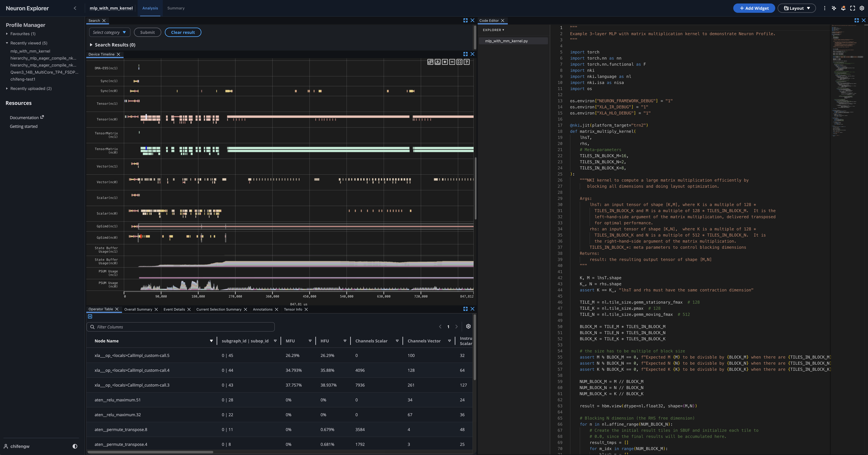Switch to the Analysis tab
Screen dimensions: 868x455
(150, 8)
